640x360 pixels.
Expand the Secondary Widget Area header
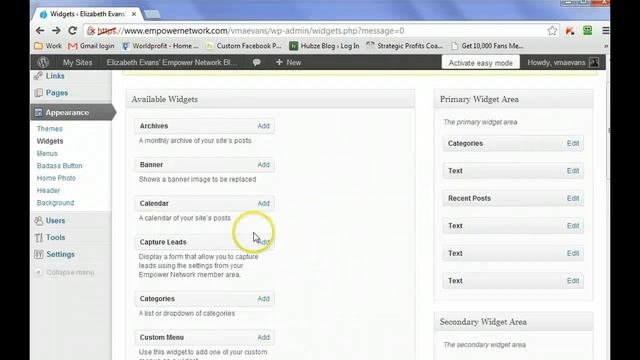(513, 322)
